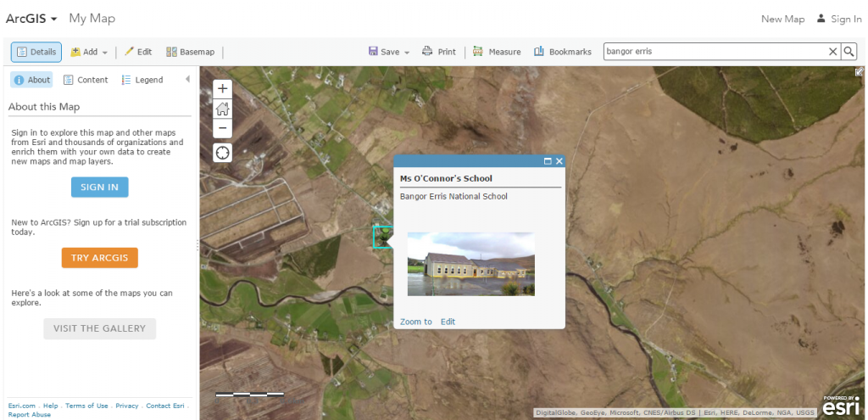The height and width of the screenshot is (420, 868).
Task: Open the Basemap gallery
Action: coord(191,52)
